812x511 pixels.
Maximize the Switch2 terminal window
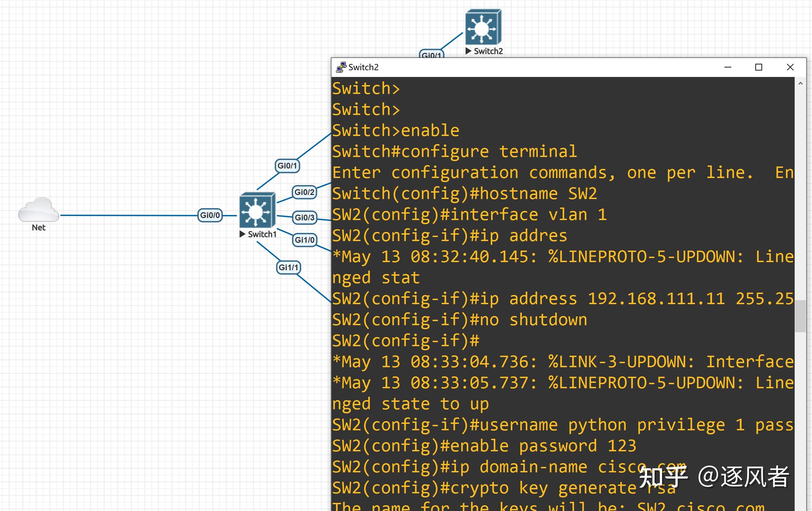(759, 67)
